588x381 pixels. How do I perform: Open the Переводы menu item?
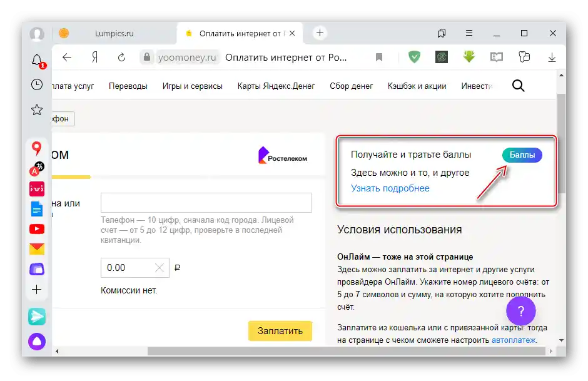128,86
